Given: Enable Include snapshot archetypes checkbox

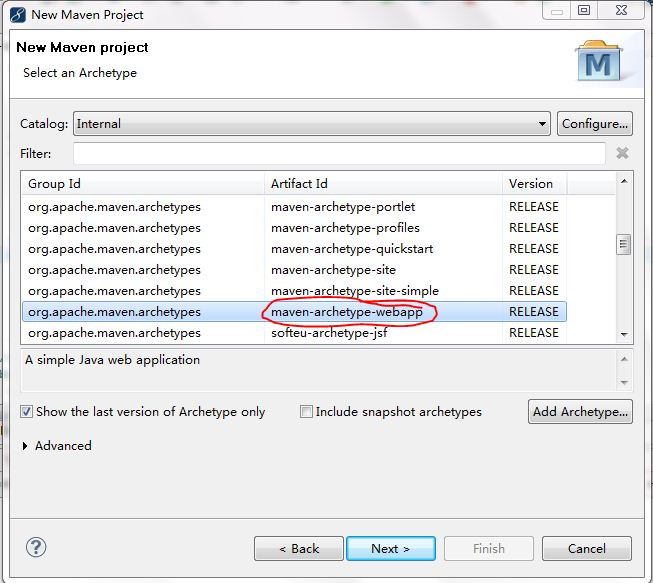Looking at the screenshot, I should pos(307,411).
